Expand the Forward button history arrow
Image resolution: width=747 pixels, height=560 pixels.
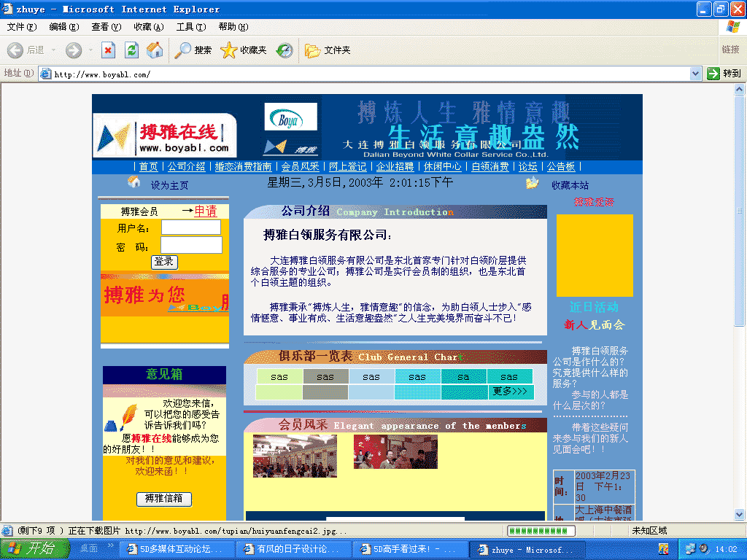pos(90,50)
